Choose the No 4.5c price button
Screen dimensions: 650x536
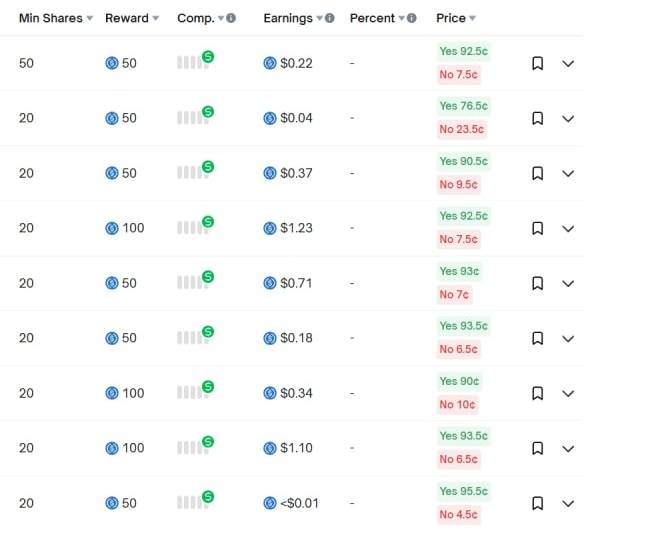click(460, 515)
